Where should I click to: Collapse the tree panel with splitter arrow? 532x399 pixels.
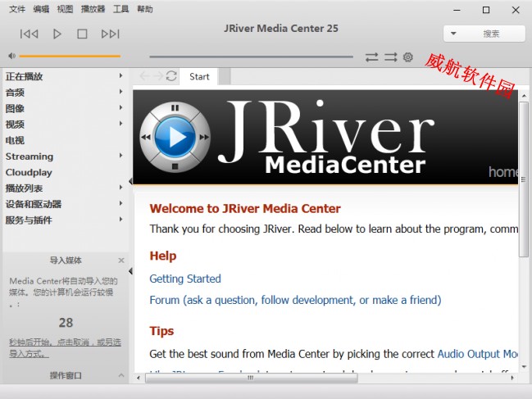[x=130, y=182]
